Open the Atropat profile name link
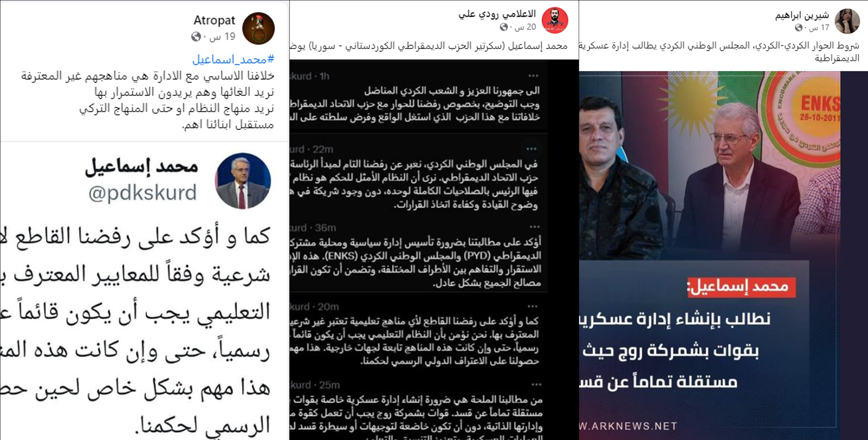Viewport: 868px width, 440px height. click(x=214, y=20)
